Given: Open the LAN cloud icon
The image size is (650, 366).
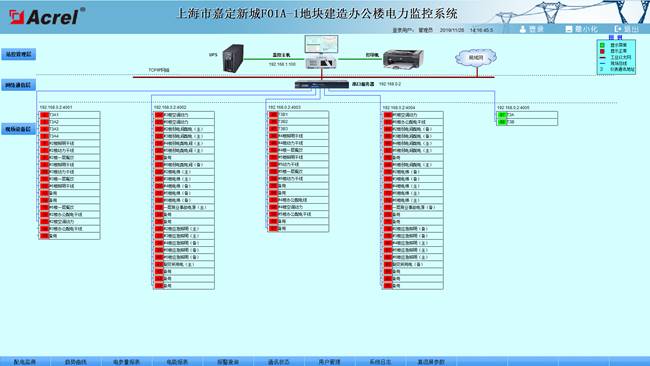Looking at the screenshot, I should 475,57.
